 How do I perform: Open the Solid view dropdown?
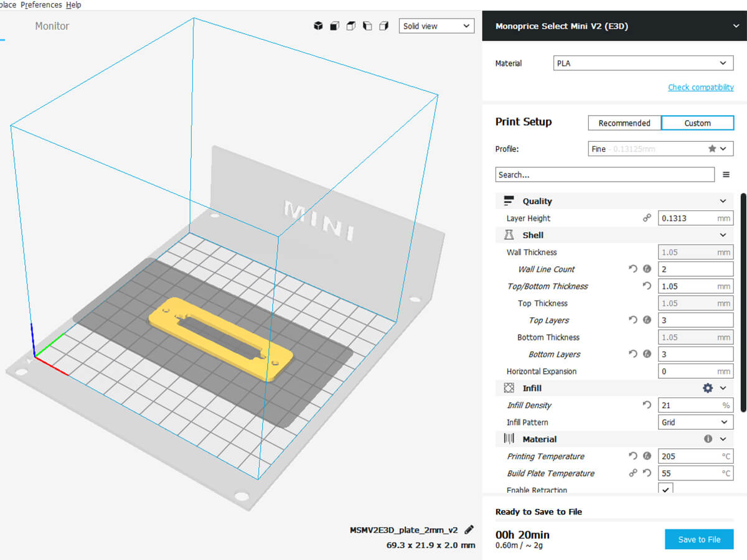click(x=436, y=26)
